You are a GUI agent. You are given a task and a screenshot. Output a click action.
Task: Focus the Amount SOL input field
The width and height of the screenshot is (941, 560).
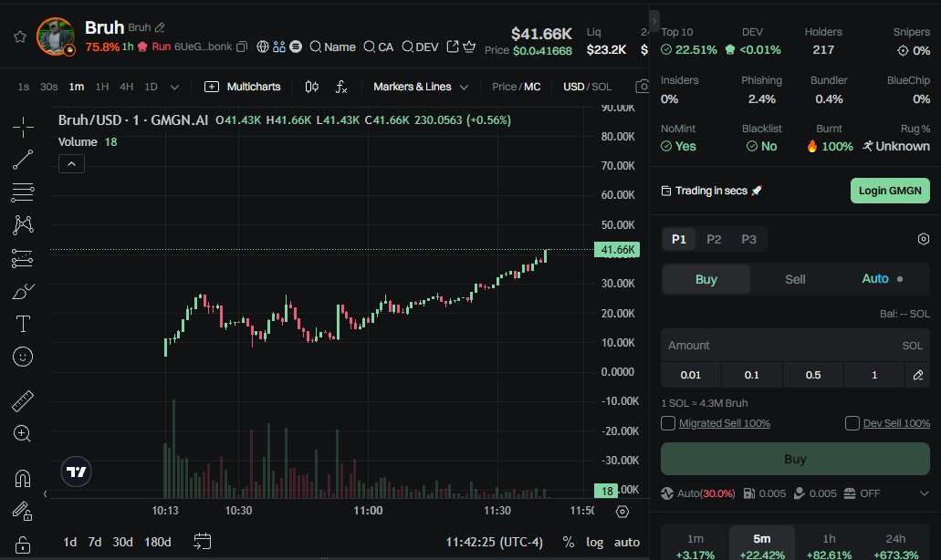pos(795,346)
